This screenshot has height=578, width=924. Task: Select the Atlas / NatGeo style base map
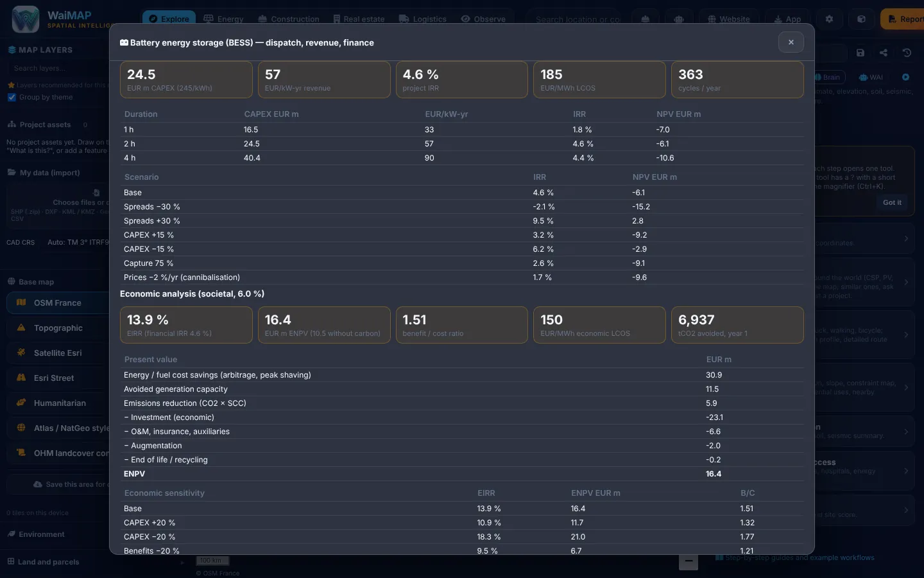coord(58,428)
